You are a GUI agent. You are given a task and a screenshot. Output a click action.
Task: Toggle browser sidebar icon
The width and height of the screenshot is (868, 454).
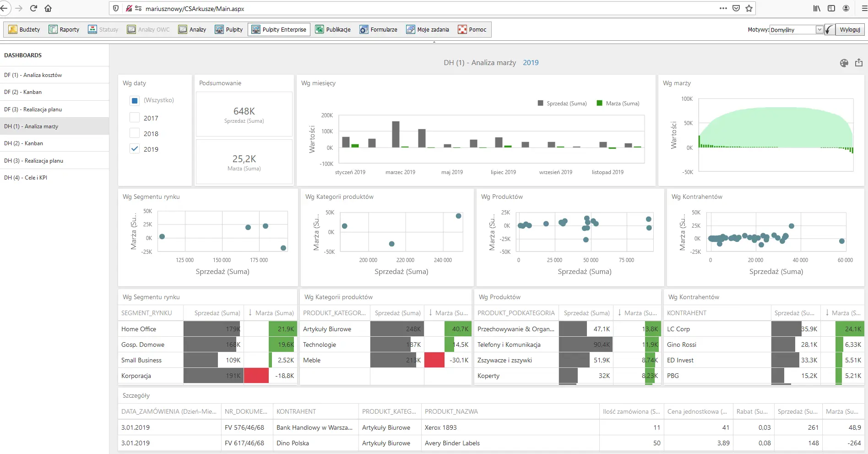831,8
